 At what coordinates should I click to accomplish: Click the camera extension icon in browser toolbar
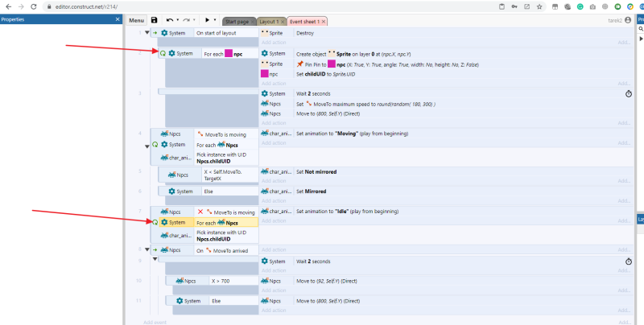[592, 6]
